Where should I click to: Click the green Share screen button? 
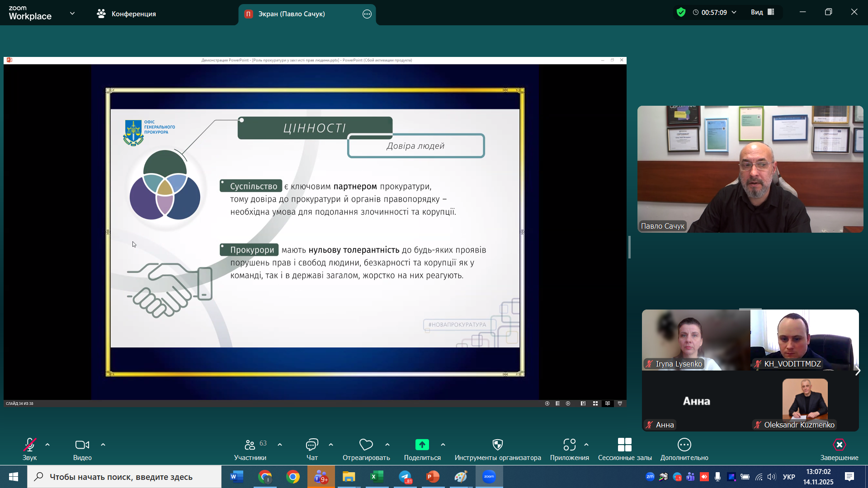tap(422, 445)
